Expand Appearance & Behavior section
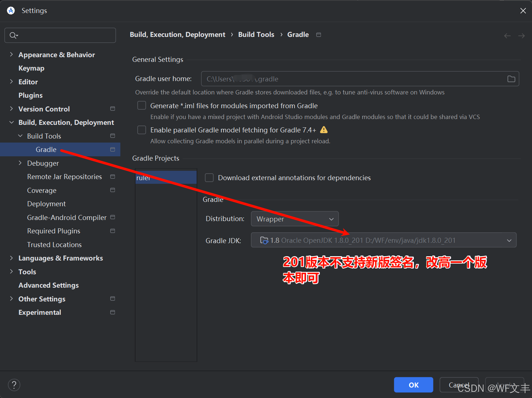This screenshot has height=398, width=532. pos(11,54)
